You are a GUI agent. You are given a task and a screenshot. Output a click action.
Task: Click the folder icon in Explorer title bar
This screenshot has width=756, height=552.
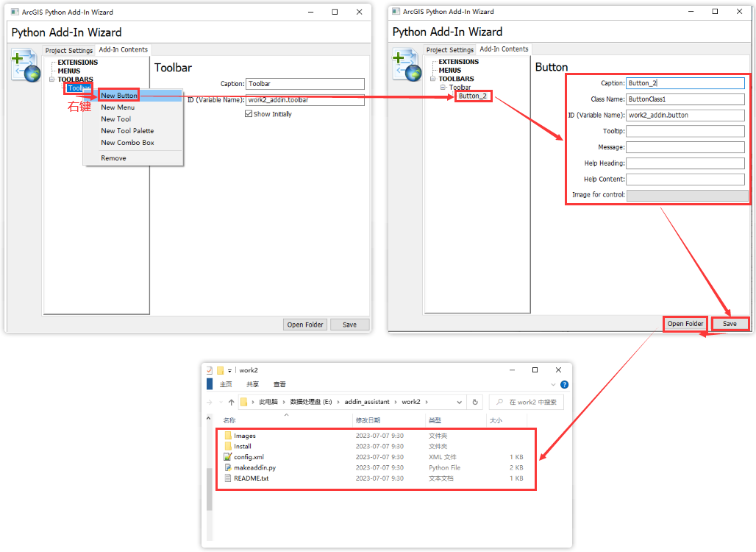coord(221,370)
